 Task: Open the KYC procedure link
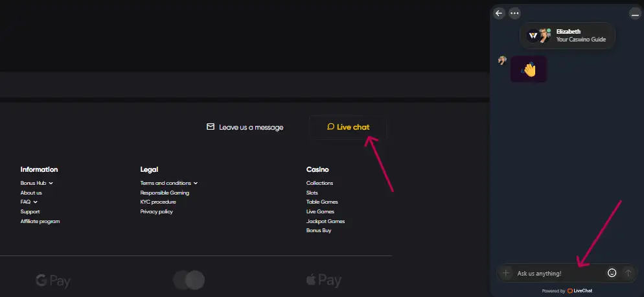pos(158,202)
